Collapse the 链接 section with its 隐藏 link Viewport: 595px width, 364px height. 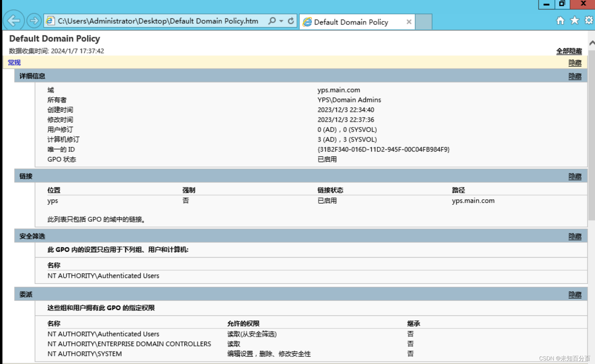coord(575,176)
